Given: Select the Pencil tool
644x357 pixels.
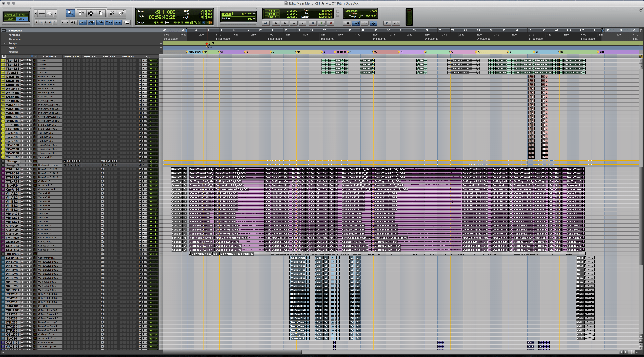Looking at the screenshot, I should 121,13.
